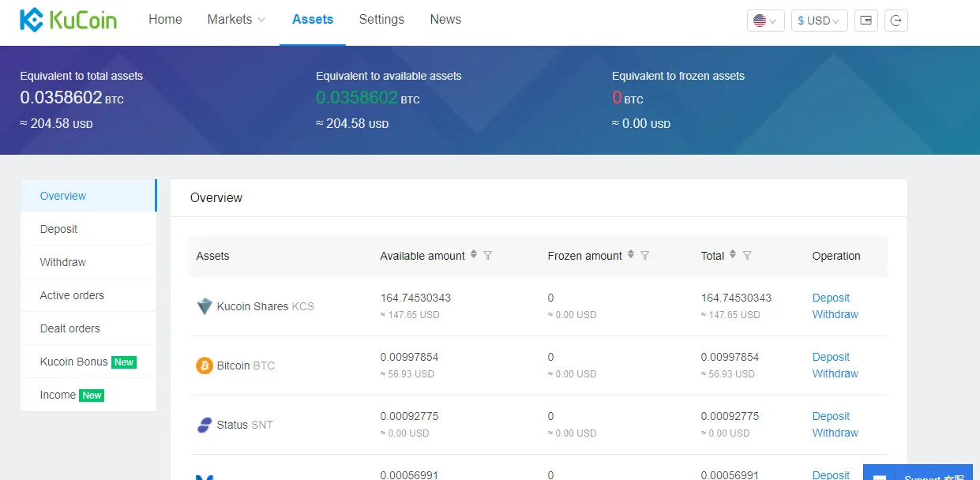Click the New badge beside Kucoin Bonus
This screenshot has height=480, width=980.
(x=124, y=362)
